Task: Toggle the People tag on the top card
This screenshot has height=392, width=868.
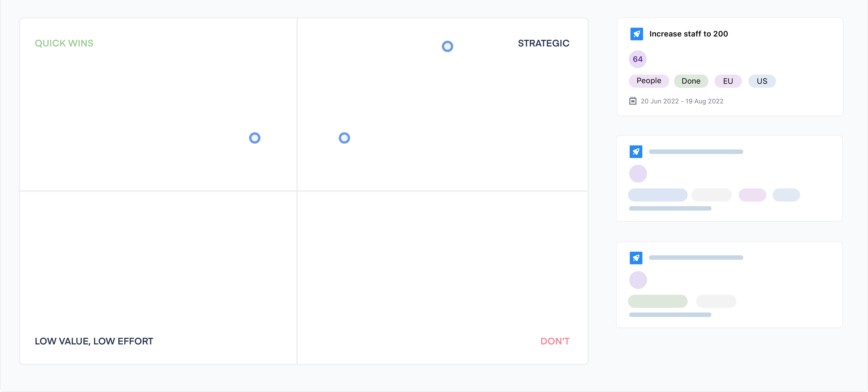Action: 649,81
